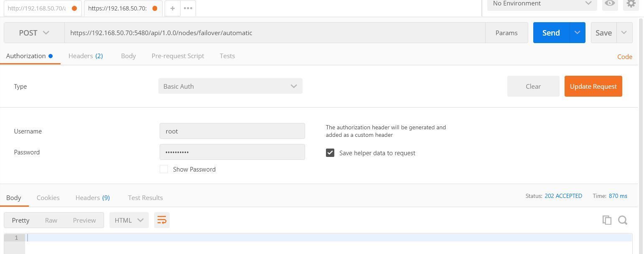Image resolution: width=644 pixels, height=254 pixels.
Task: Open the environment quick look eye icon
Action: click(x=610, y=4)
